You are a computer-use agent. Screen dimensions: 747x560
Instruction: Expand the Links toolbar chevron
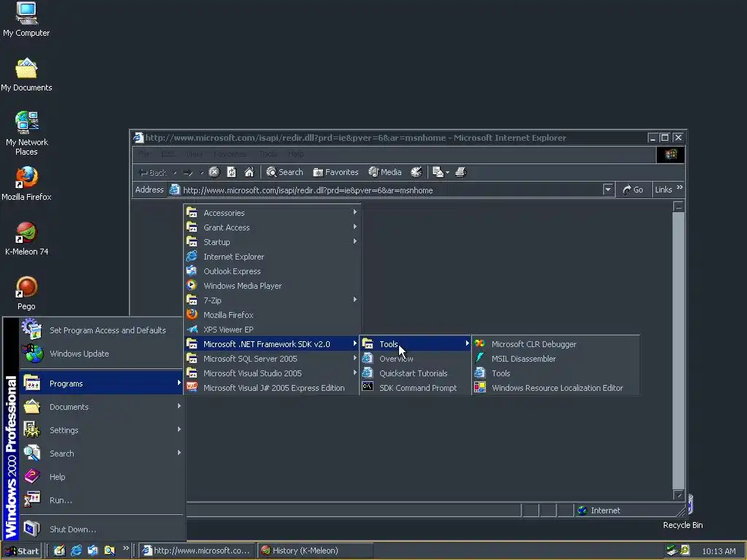[x=680, y=187]
